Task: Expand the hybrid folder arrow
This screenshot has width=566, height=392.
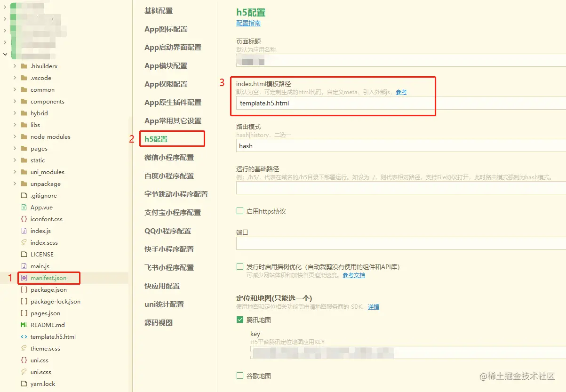Action: pyautogui.click(x=15, y=113)
